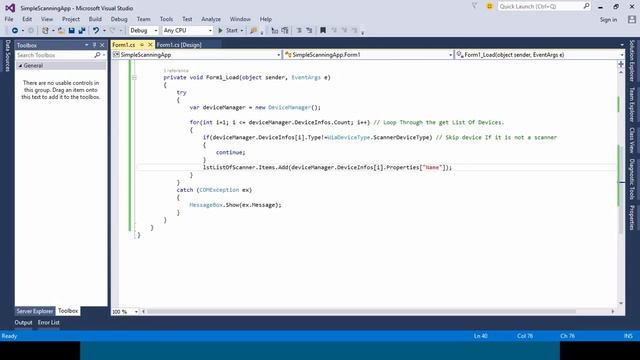Toggle bookmark on the current line
The width and height of the screenshot is (640, 360).
323,31
